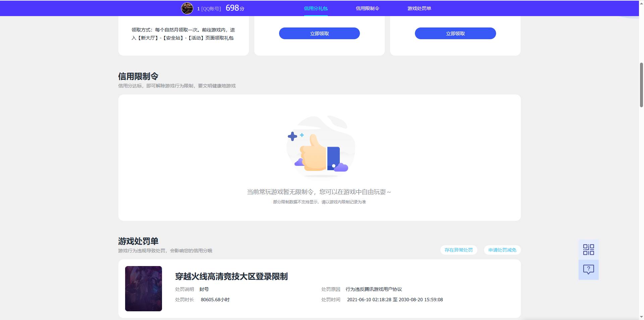Click the 游戏行为违规导致处罚 subtitle

pyautogui.click(x=165, y=251)
